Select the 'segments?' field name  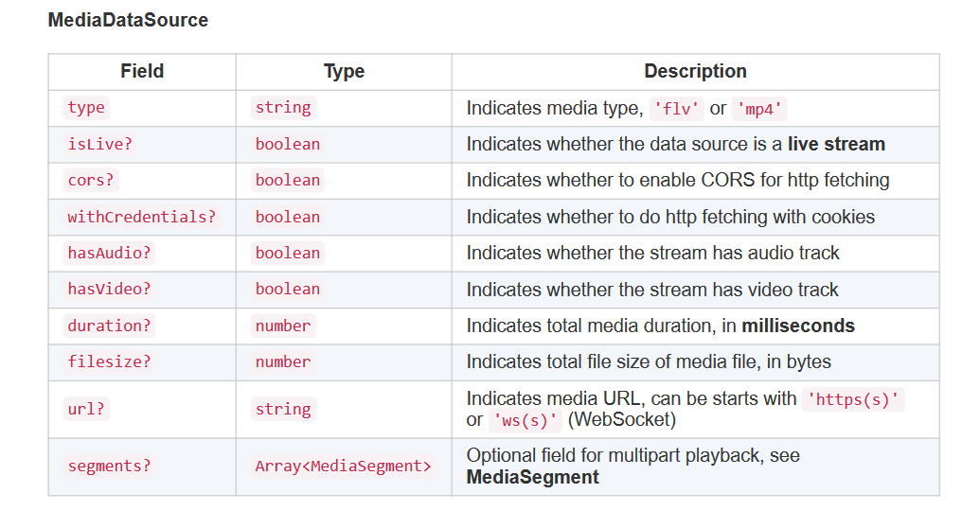point(109,466)
